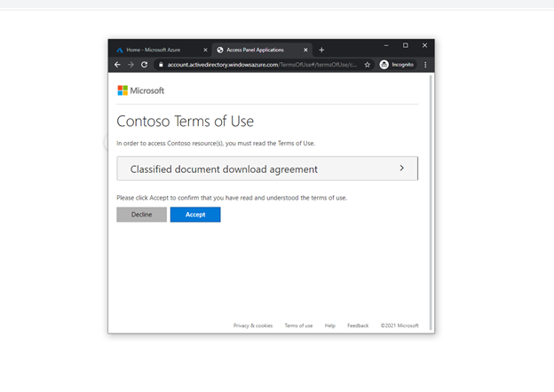Open the Help footer link
The width and height of the screenshot is (554, 392).
tap(330, 325)
